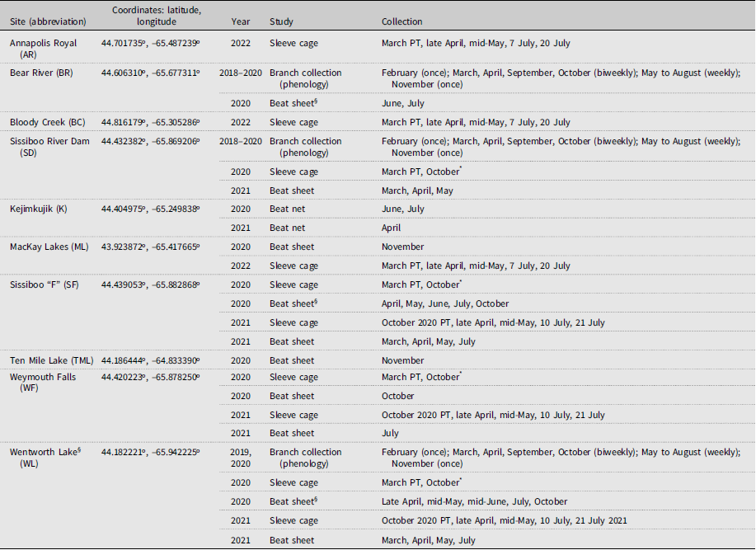Click the Collection column header
The width and height of the screenshot is (756, 550).
[x=402, y=21]
